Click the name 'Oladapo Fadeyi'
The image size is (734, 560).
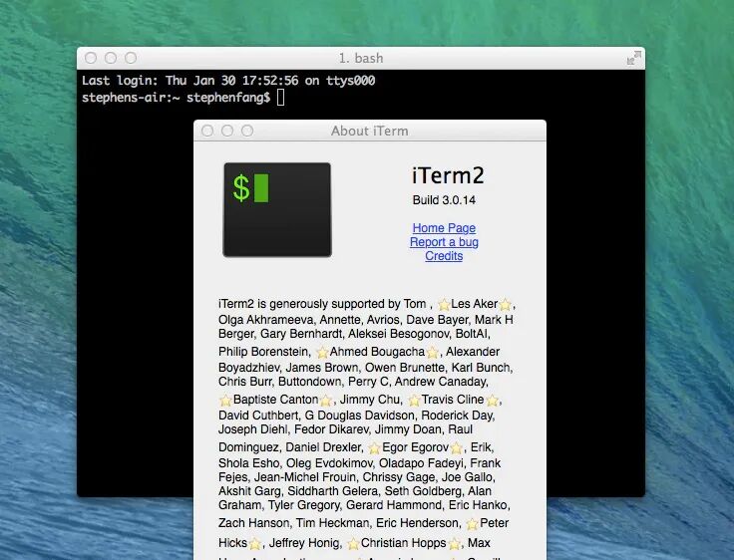tap(421, 463)
